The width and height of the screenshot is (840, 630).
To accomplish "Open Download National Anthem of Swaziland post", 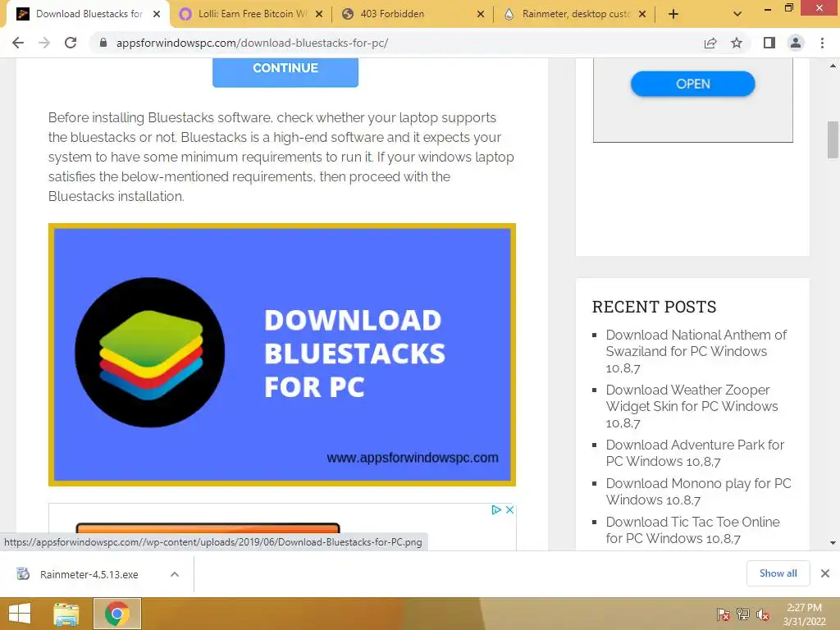I will (x=696, y=351).
